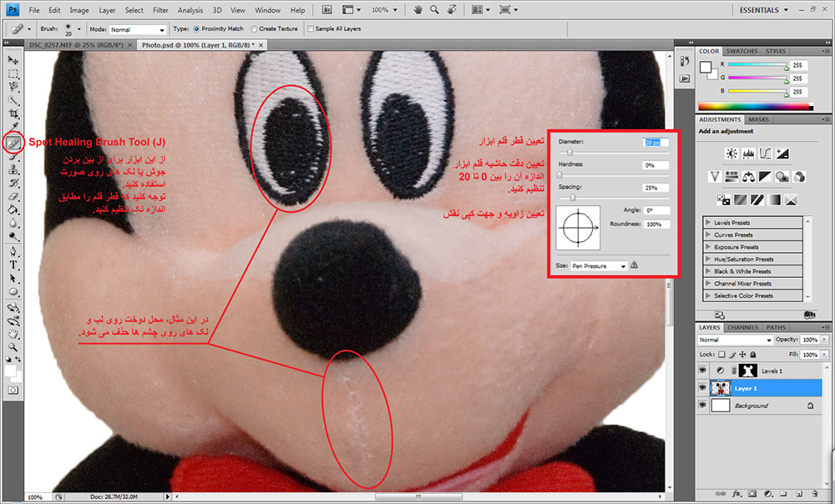Select the Rectangular Marquee tool
This screenshot has height=504, width=835.
tap(13, 74)
